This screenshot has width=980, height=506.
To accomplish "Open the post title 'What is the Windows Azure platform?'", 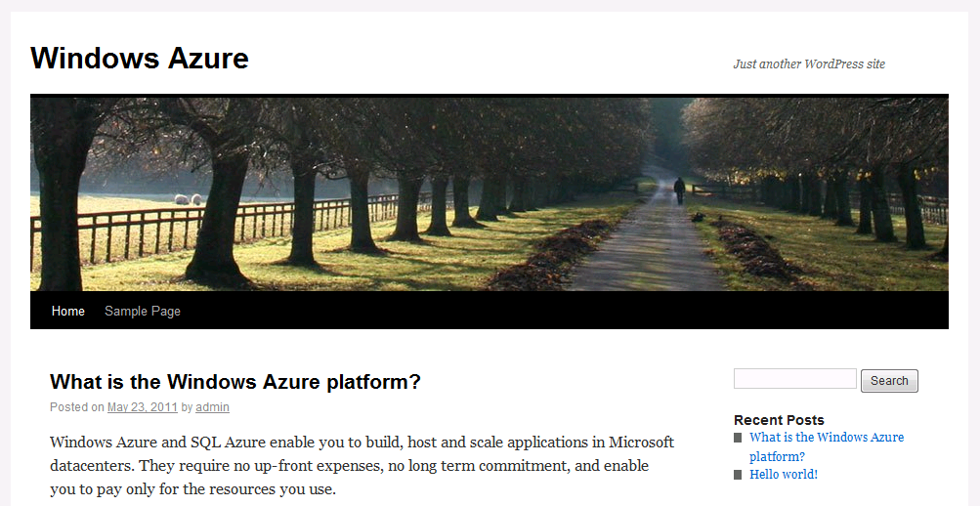I will [235, 382].
